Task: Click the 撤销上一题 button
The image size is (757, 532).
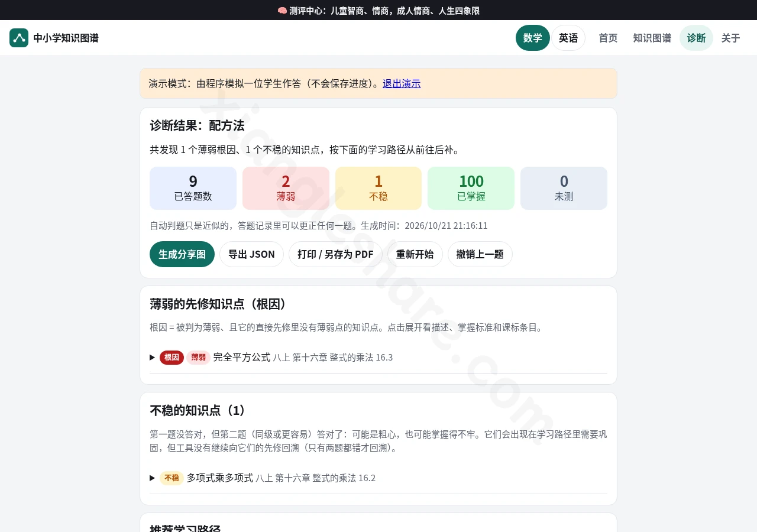Action: (480, 254)
